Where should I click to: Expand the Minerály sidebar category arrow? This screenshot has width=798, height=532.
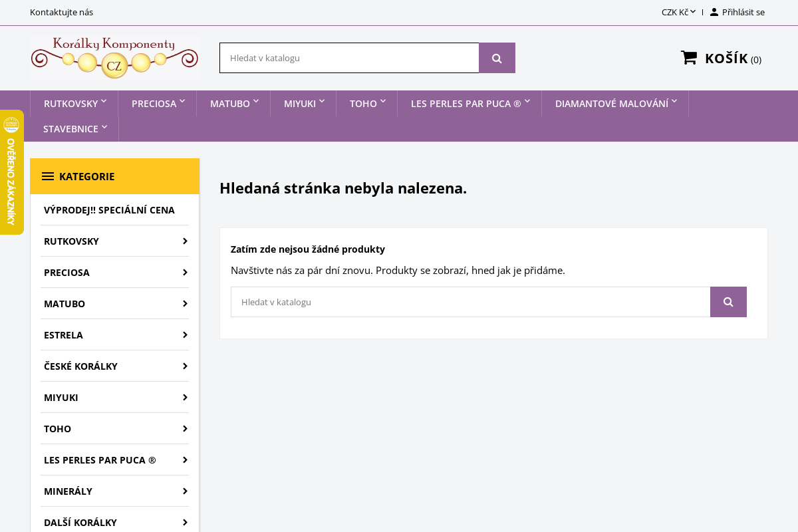pyautogui.click(x=185, y=491)
